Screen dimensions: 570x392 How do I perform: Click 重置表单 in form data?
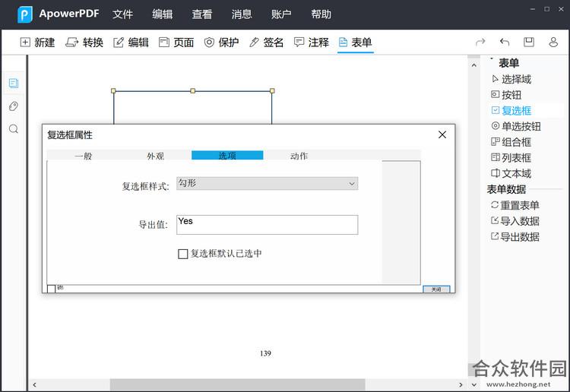click(515, 205)
